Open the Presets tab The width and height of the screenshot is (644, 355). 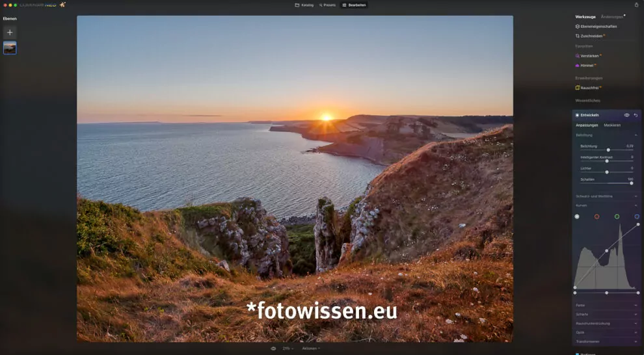(327, 5)
